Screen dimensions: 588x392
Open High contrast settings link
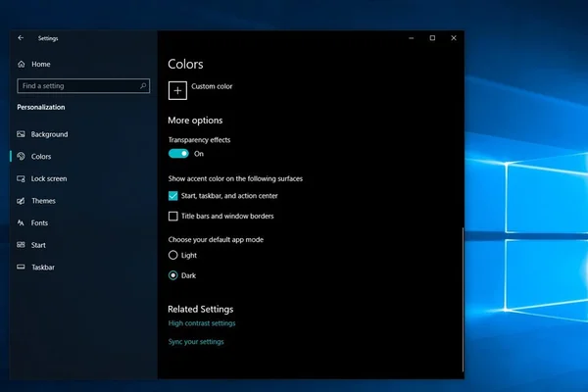click(x=202, y=323)
